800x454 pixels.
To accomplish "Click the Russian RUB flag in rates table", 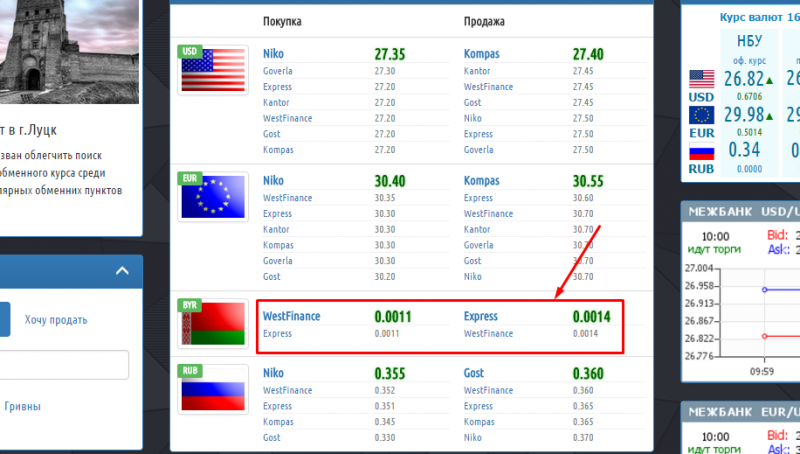I will point(213,390).
